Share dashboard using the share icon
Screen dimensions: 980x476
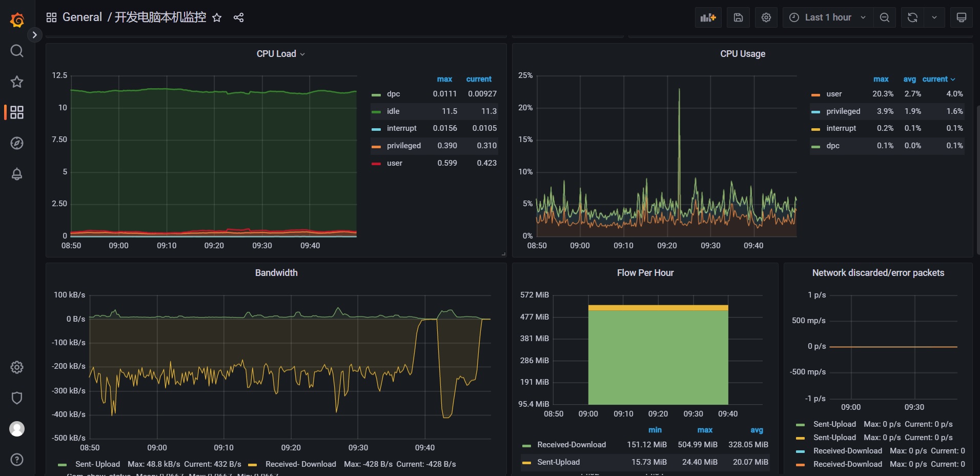(238, 17)
